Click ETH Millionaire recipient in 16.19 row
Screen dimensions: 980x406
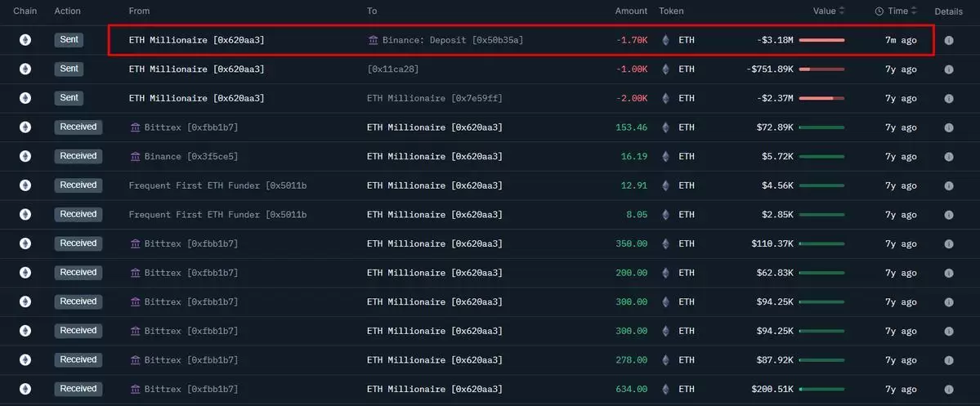[434, 157]
